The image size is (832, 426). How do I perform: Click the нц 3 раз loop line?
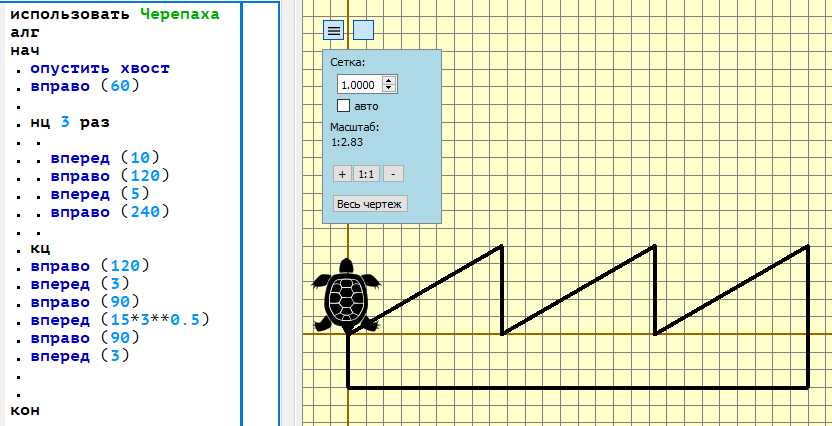[x=70, y=123]
